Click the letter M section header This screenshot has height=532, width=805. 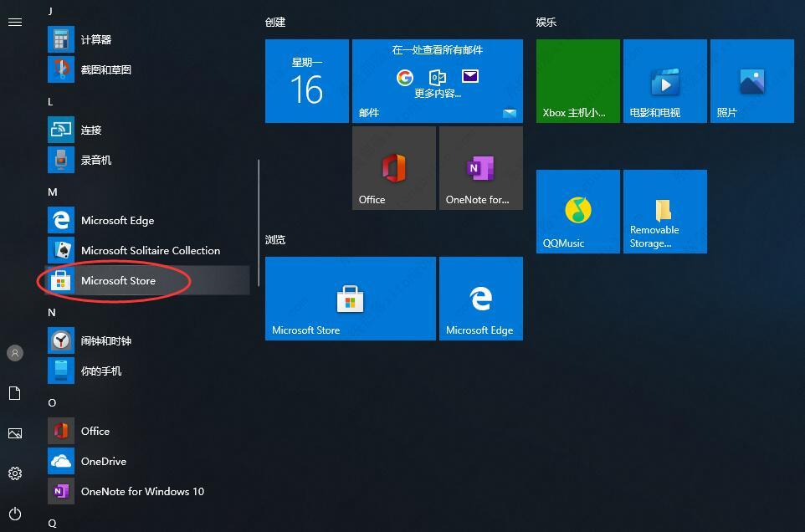tap(52, 192)
